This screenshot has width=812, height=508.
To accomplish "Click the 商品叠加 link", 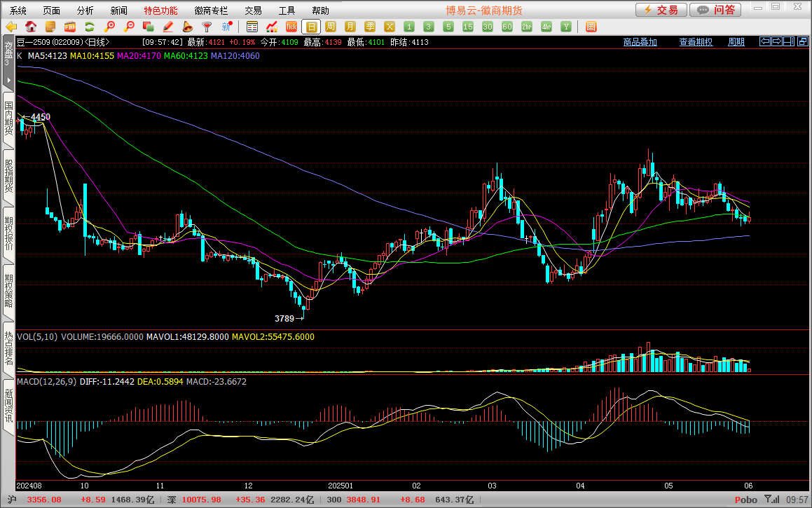I will tap(640, 42).
